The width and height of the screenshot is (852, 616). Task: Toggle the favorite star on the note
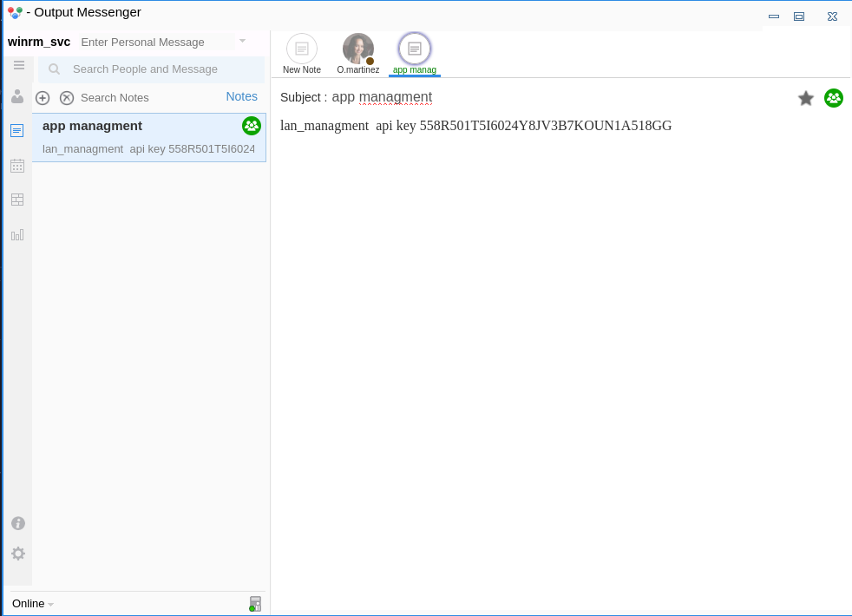[x=806, y=98]
